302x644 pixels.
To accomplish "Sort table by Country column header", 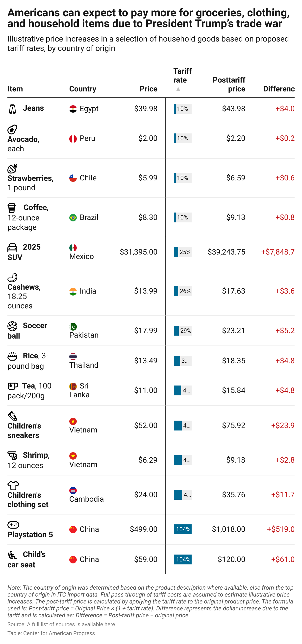I will coord(83,89).
